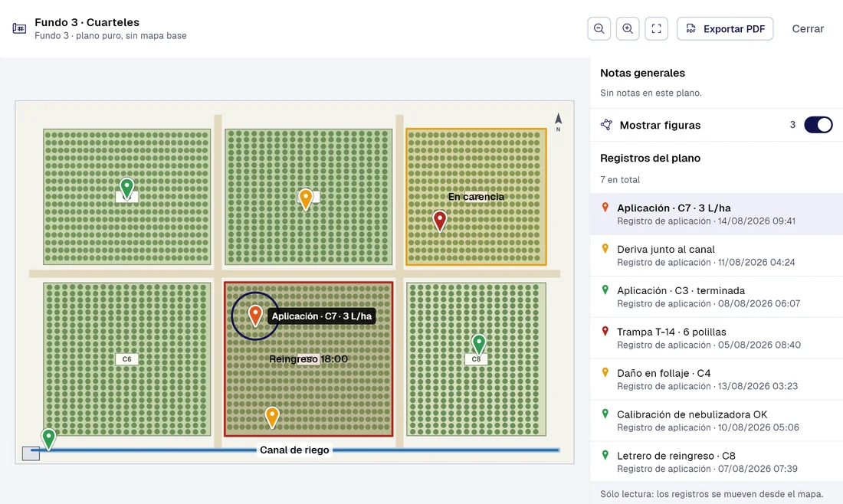Screen dimensions: 843x504
Task: Toggle Mostrar figuras switch off
Action: click(x=818, y=125)
